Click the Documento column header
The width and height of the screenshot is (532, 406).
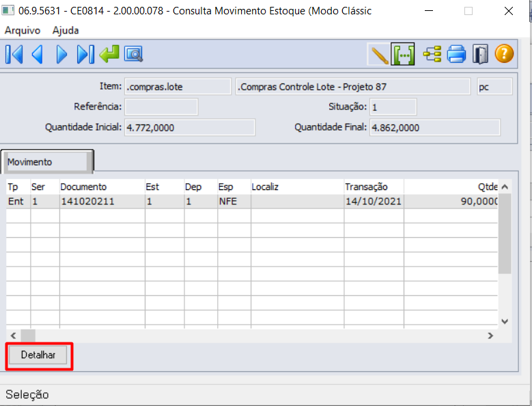(x=102, y=187)
